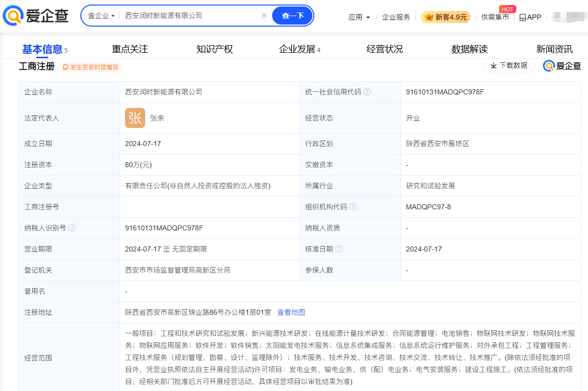Open the APP download phone icon

coord(522,18)
